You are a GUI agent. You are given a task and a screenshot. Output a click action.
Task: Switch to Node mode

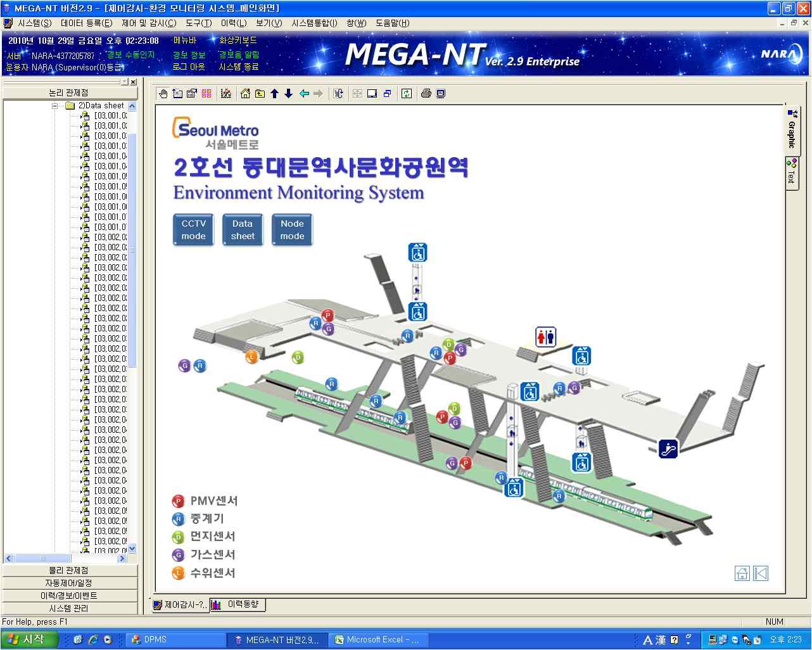[x=292, y=229]
